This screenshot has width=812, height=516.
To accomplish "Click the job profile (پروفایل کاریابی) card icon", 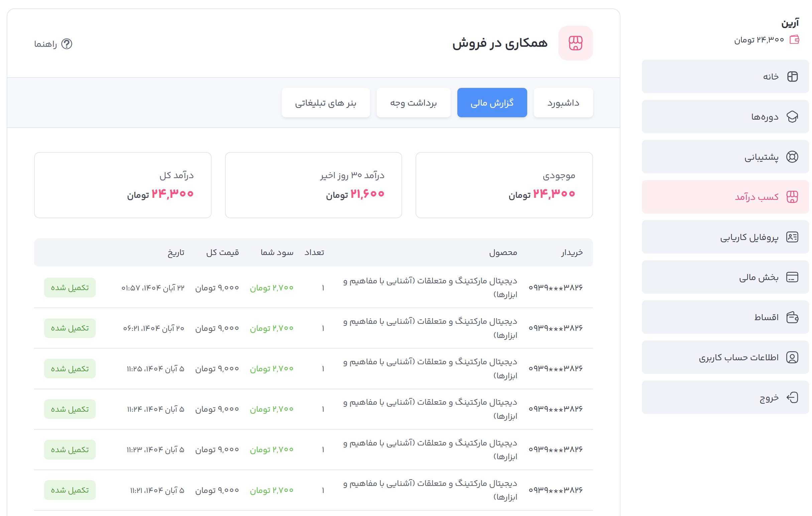I will tap(792, 237).
